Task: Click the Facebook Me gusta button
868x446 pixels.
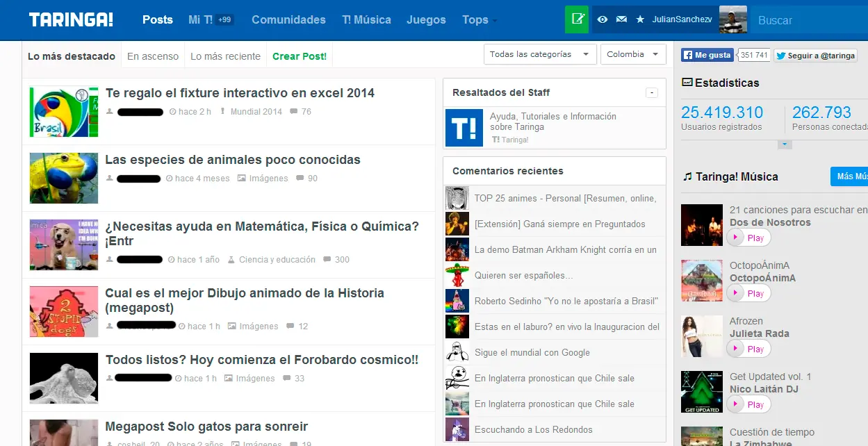Action: pos(707,55)
